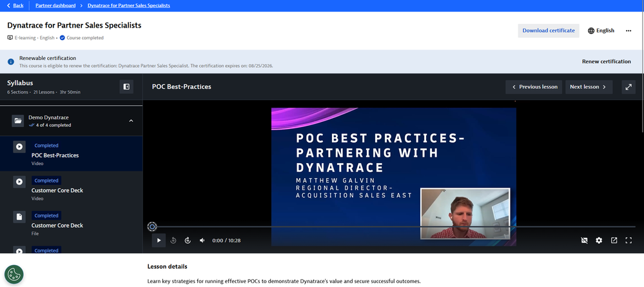Select Customer Core Deck video lesson
Screen dimensions: 644x287
point(57,190)
